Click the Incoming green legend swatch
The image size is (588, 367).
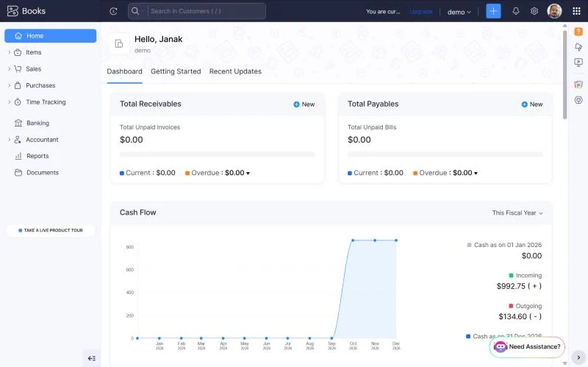coord(511,276)
